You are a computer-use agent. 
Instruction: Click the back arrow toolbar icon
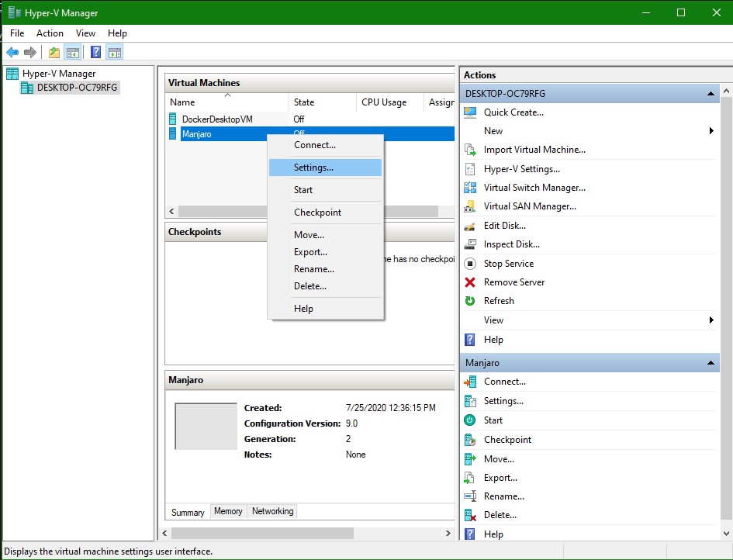click(x=12, y=53)
